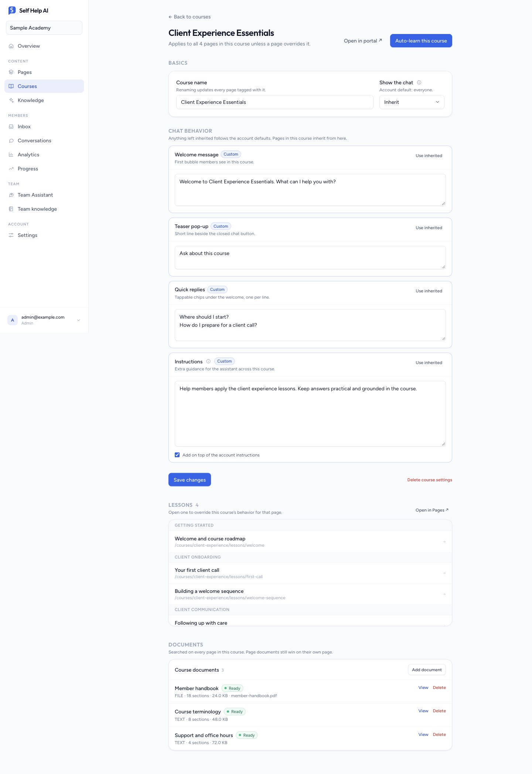Viewport: 532px width, 774px height.
Task: Open in portal link
Action: [x=363, y=41]
